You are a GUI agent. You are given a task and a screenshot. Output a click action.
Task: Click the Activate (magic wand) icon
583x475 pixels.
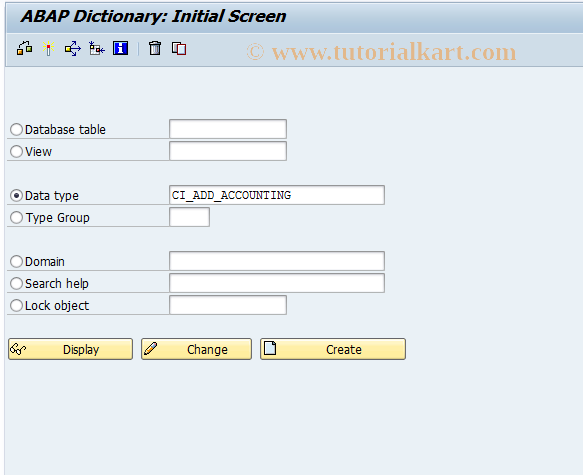[x=48, y=48]
